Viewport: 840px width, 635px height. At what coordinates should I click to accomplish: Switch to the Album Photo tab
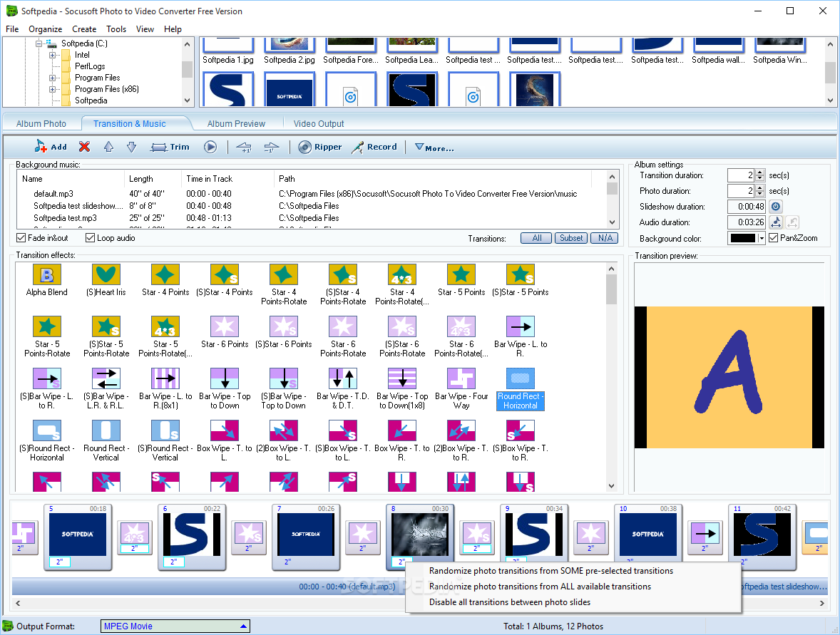41,124
